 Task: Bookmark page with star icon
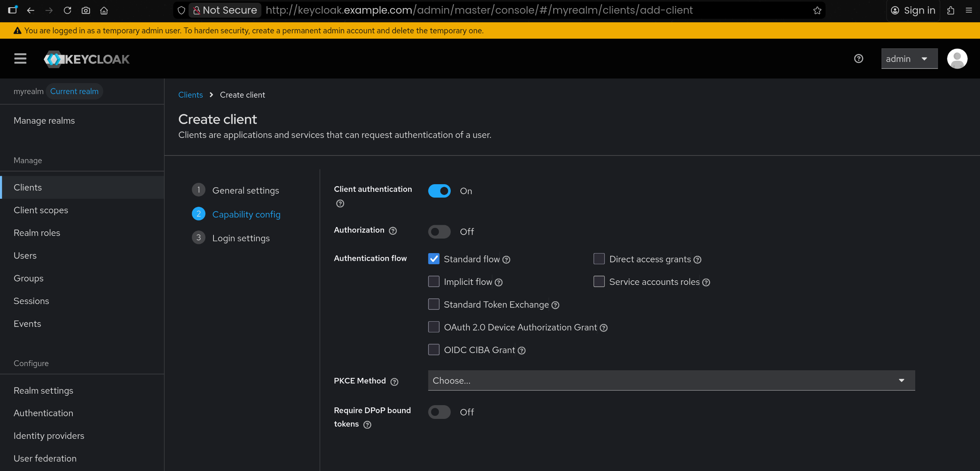pyautogui.click(x=817, y=10)
